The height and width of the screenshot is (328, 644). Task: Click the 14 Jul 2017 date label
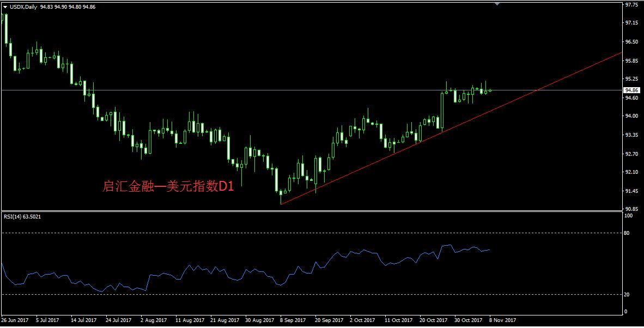tap(84, 320)
